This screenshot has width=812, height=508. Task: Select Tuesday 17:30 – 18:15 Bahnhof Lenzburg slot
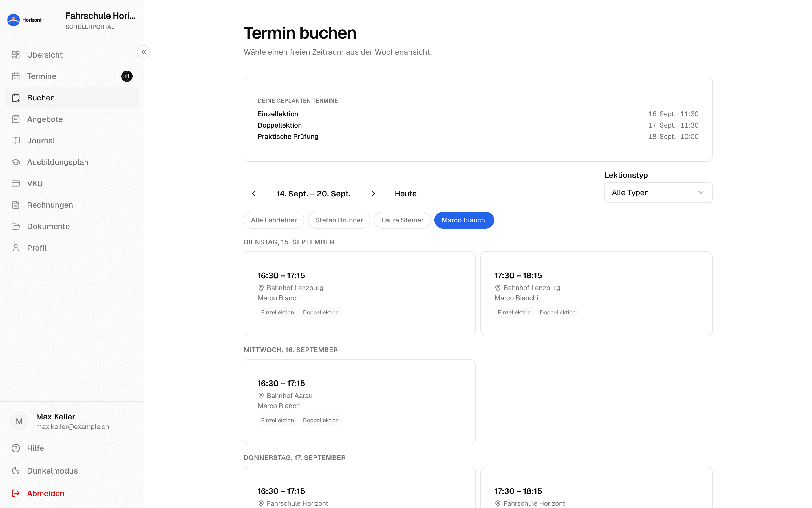(596, 294)
